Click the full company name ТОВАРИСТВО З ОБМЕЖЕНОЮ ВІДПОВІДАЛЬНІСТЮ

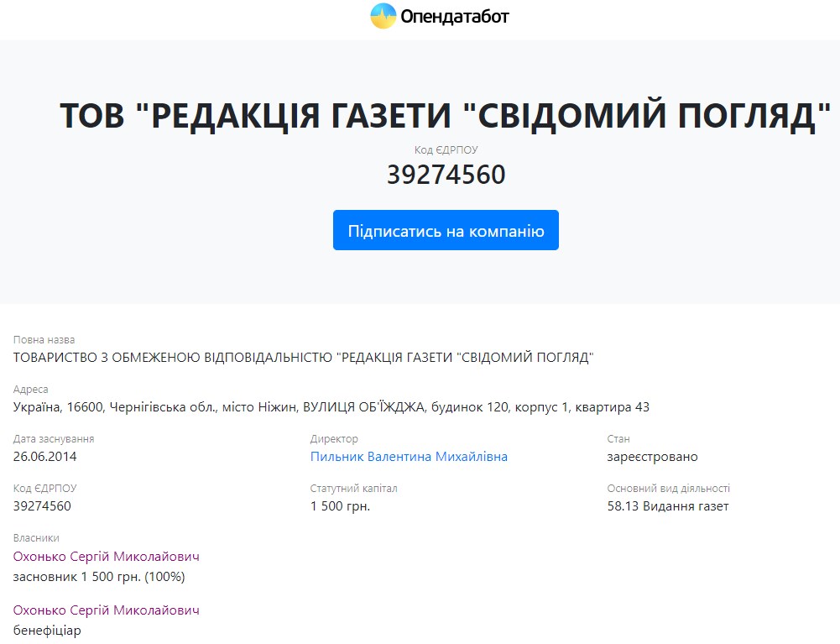click(x=304, y=358)
